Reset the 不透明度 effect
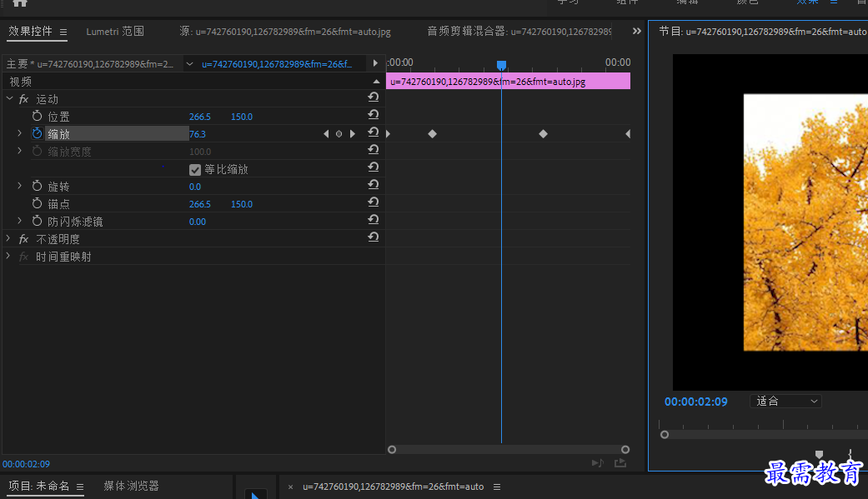This screenshot has height=499, width=868. (x=373, y=237)
